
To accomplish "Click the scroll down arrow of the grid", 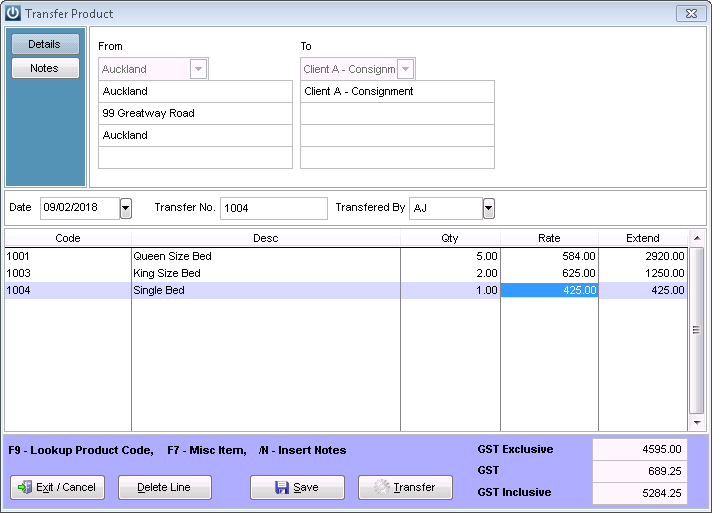I will [697, 423].
